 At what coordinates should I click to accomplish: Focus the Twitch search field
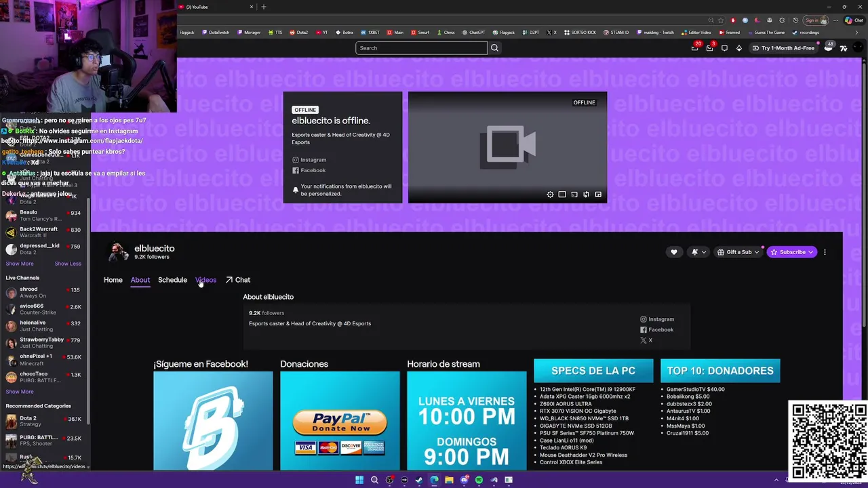(x=421, y=48)
